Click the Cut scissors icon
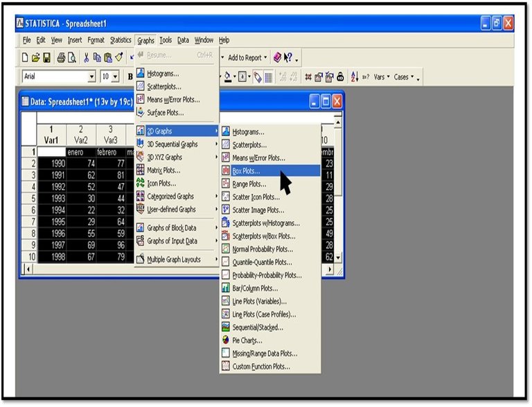The height and width of the screenshot is (407, 532). pyautogui.click(x=86, y=58)
